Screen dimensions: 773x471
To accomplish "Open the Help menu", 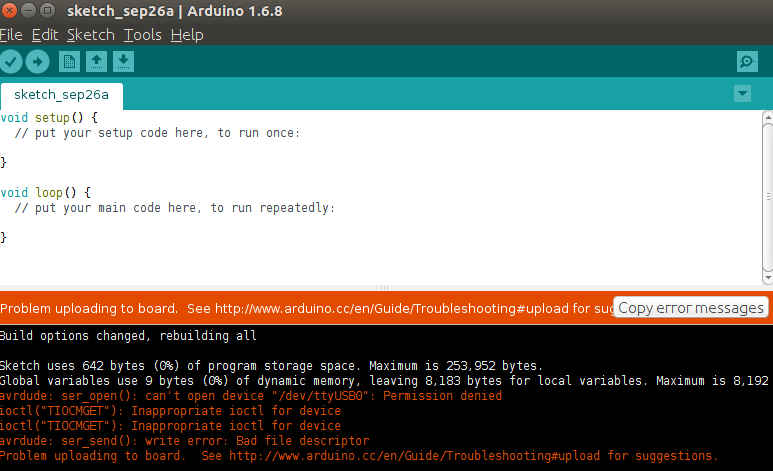I will point(187,35).
